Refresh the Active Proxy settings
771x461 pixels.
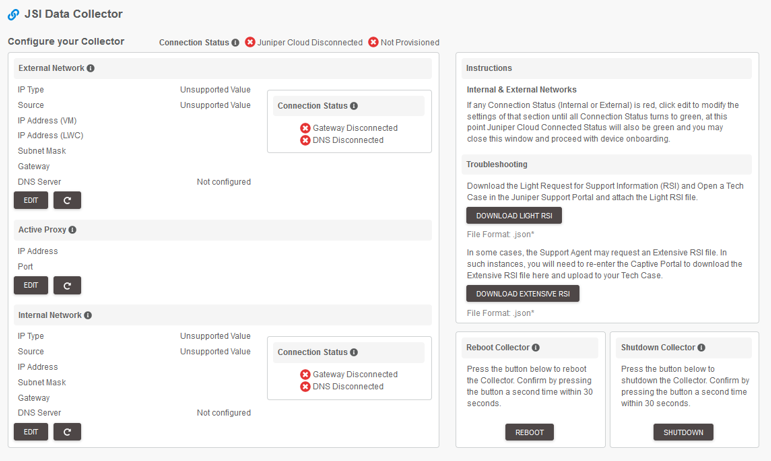67,285
